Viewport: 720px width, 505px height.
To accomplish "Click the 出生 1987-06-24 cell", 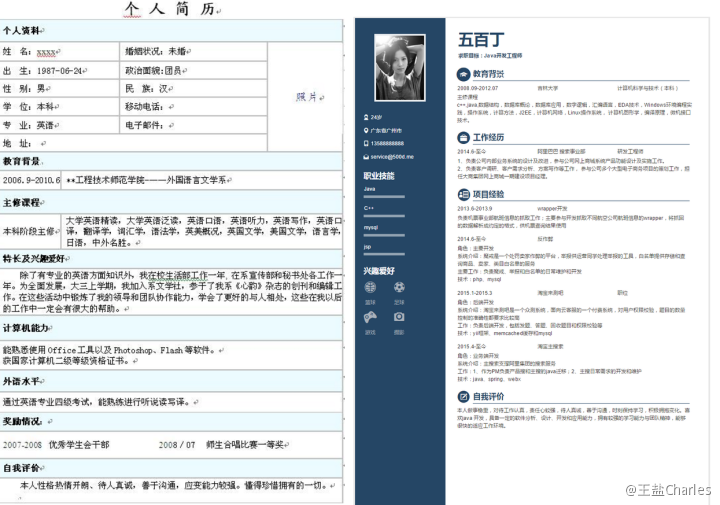I will click(59, 70).
